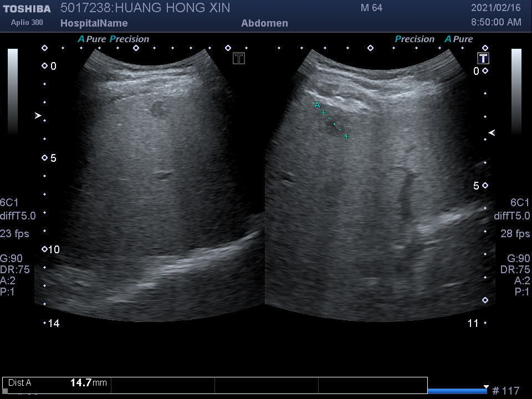The width and height of the screenshot is (532, 399).
Task: Toggle the left A Pure Precision indicator
Action: tap(114, 39)
